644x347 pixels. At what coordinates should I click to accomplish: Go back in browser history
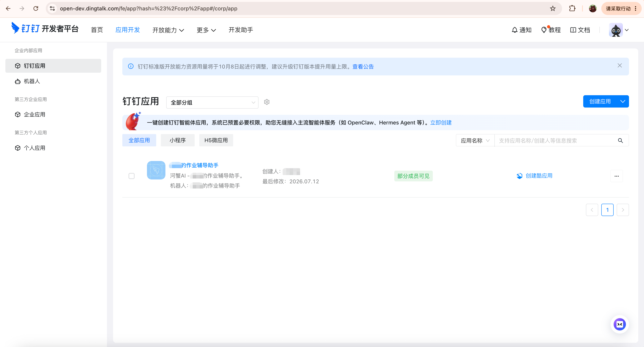(8, 8)
